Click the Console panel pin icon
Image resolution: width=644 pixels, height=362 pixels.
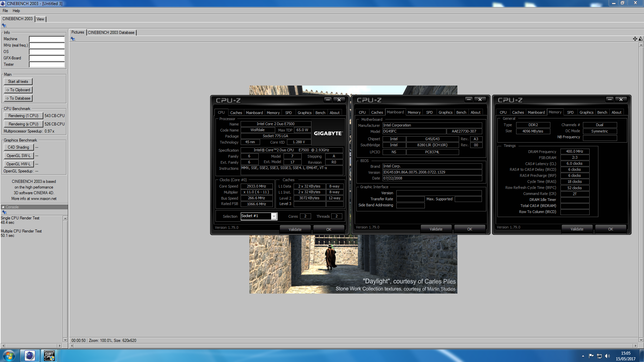4,212
